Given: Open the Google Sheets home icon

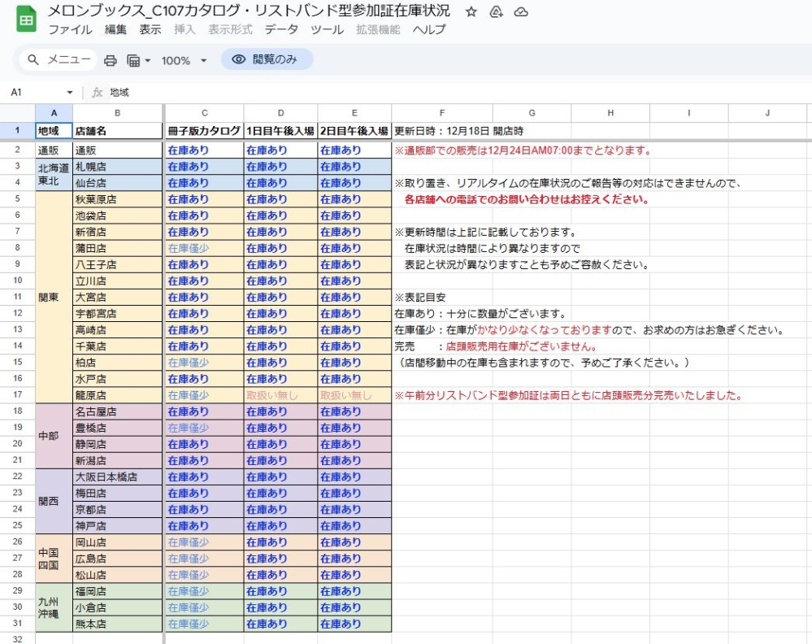Looking at the screenshot, I should coord(26,20).
